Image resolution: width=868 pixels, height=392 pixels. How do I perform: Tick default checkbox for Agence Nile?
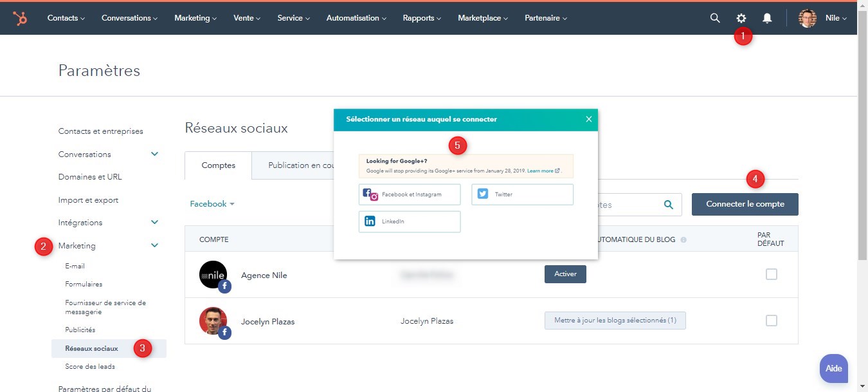(x=772, y=274)
